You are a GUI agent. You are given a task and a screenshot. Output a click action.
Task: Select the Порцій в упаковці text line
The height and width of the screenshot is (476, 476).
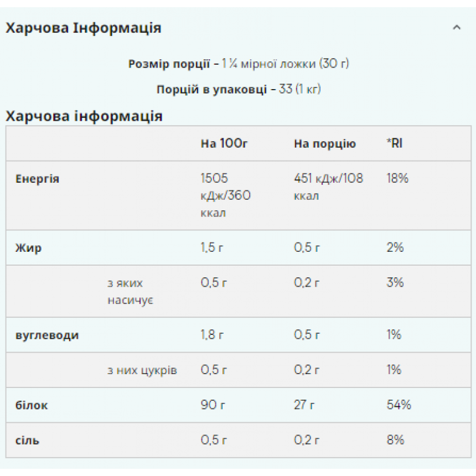[x=239, y=89]
